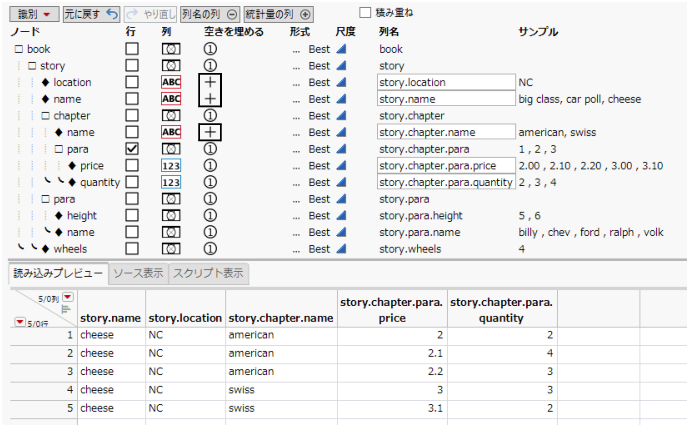Open the columns red triangle menu in preview
This screenshot has height=427, width=689.
68,297
